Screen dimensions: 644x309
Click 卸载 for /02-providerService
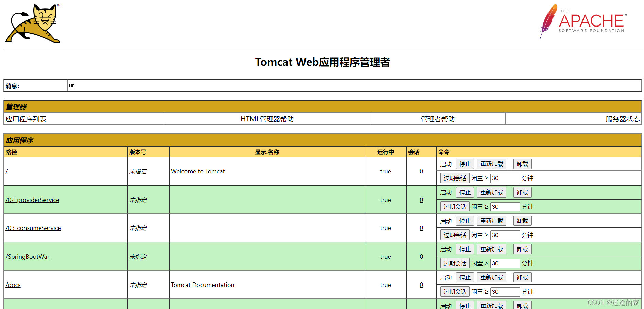coord(522,192)
